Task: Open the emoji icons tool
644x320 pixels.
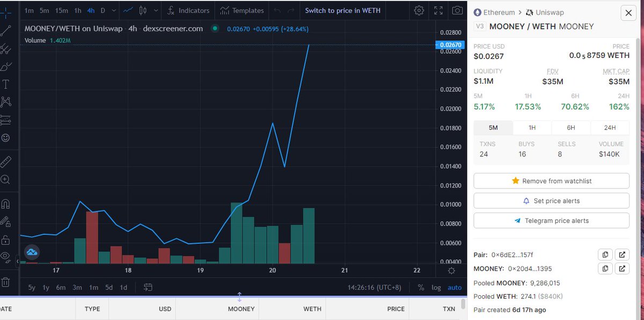Action: pos(6,137)
